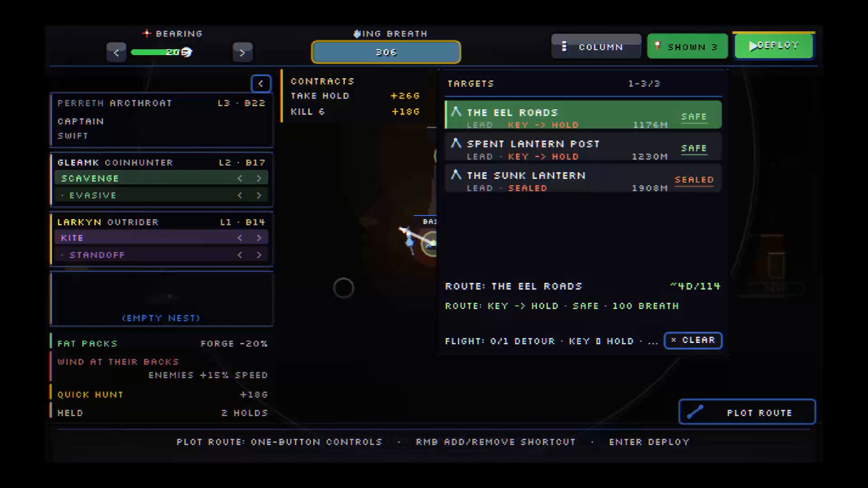This screenshot has width=868, height=488.
Task: Select the Perreth Arcthroat captain card
Action: pos(161,120)
